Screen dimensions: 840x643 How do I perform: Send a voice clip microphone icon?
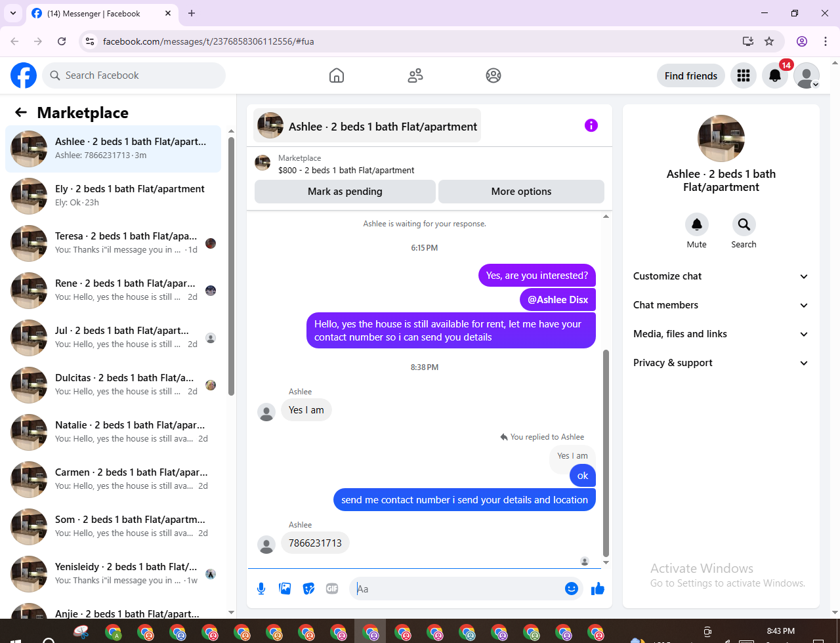point(261,589)
